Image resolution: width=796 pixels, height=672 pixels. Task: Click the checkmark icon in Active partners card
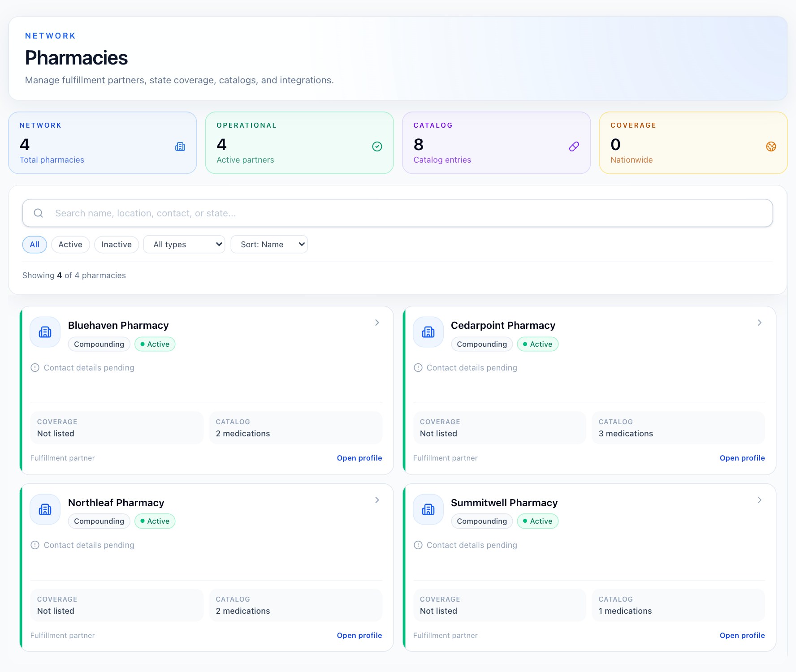click(x=377, y=146)
